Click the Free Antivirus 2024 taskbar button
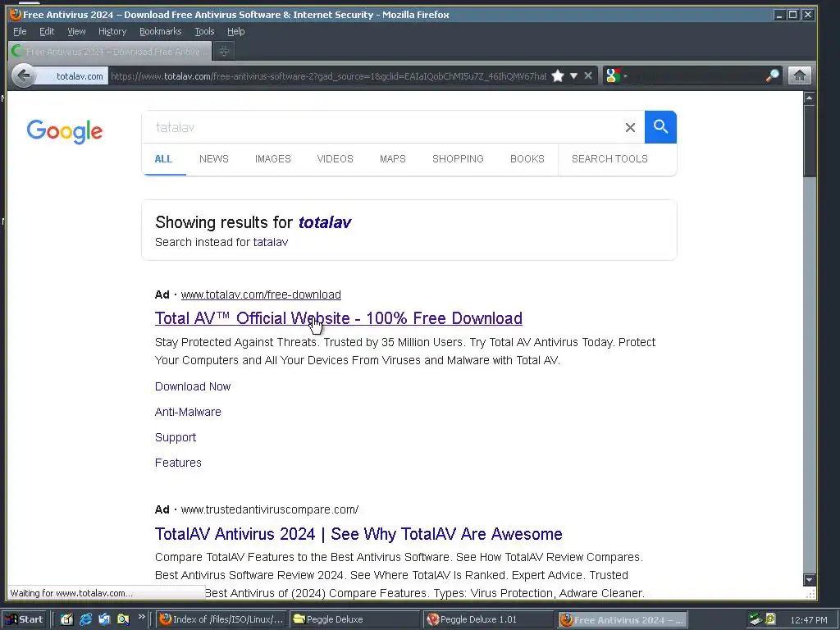Image resolution: width=840 pixels, height=630 pixels. (622, 620)
